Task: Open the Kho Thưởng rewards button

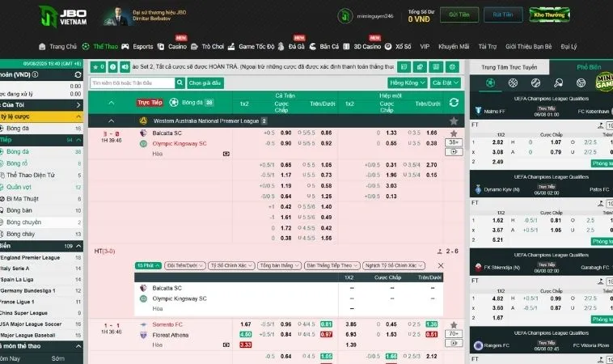Action: coord(549,15)
